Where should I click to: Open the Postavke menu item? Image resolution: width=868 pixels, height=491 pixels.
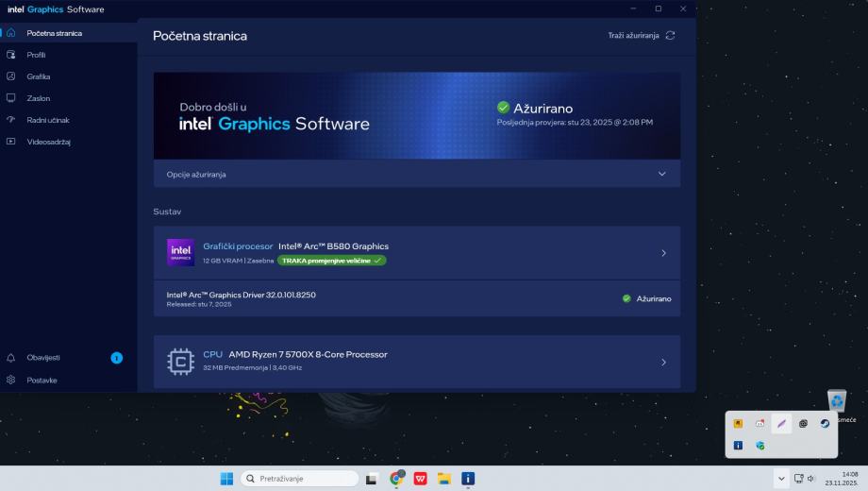(x=42, y=381)
